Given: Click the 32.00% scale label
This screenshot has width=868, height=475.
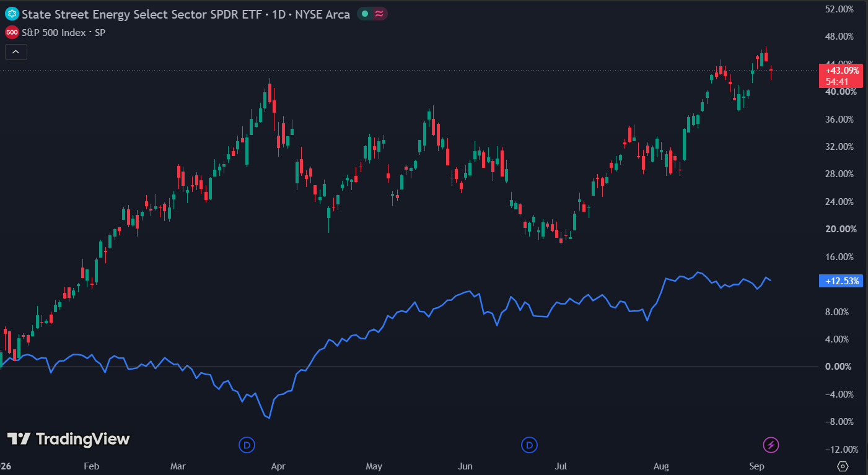Looking at the screenshot, I should (841, 147).
